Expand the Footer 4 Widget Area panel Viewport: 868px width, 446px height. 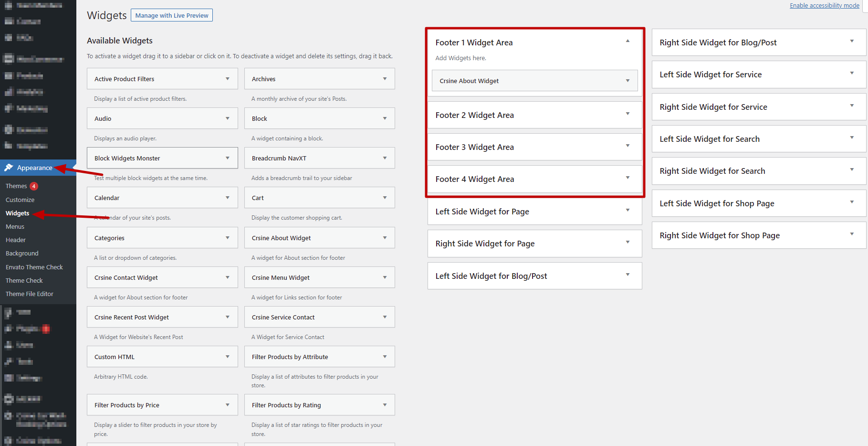tap(627, 178)
